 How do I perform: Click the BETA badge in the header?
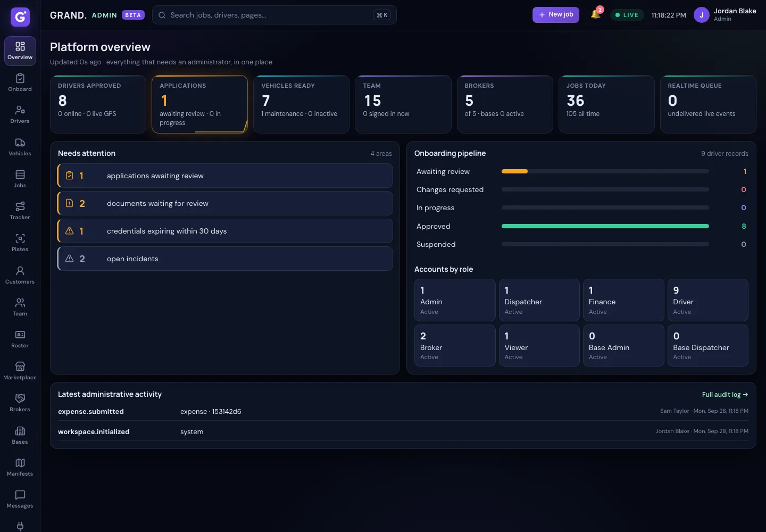tap(133, 15)
